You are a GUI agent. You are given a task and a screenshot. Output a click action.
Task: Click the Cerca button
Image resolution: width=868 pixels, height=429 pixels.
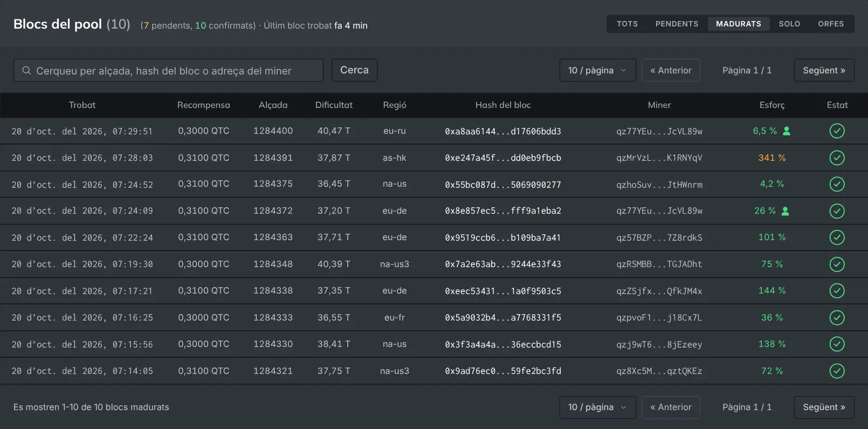click(354, 70)
